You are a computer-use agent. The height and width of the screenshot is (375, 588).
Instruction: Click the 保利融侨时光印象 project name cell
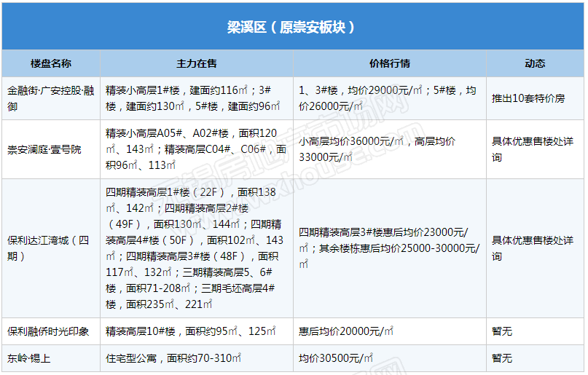coord(51,331)
